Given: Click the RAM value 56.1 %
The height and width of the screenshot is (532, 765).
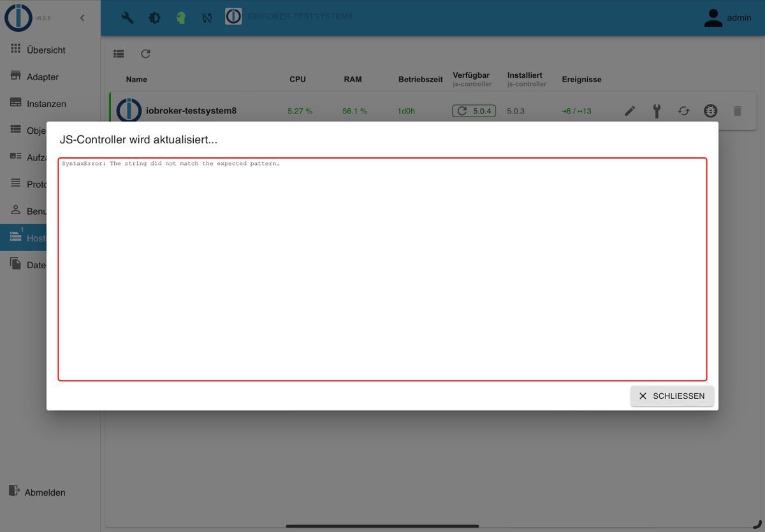Looking at the screenshot, I should (x=354, y=111).
